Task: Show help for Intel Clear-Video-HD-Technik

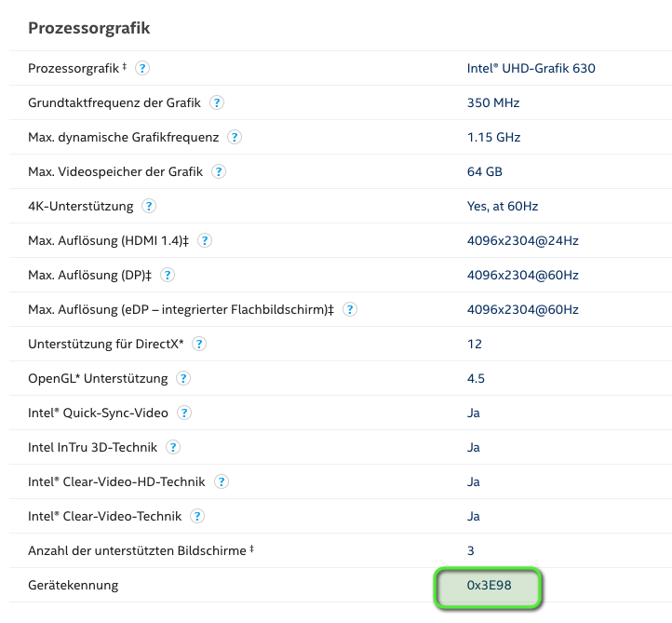Action: pos(222,481)
